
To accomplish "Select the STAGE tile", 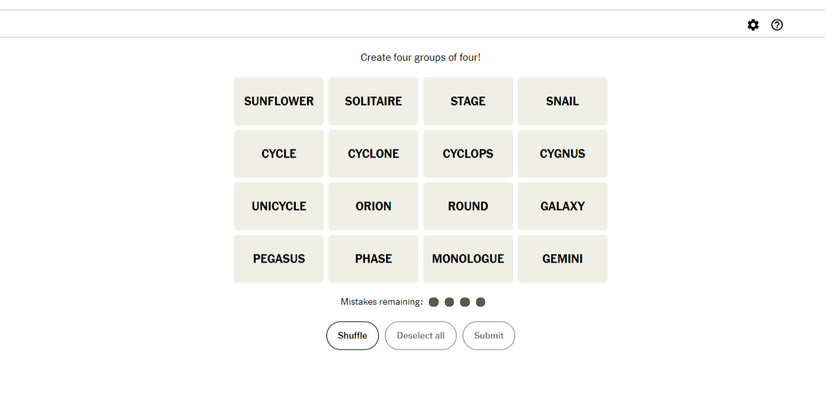I will 468,101.
